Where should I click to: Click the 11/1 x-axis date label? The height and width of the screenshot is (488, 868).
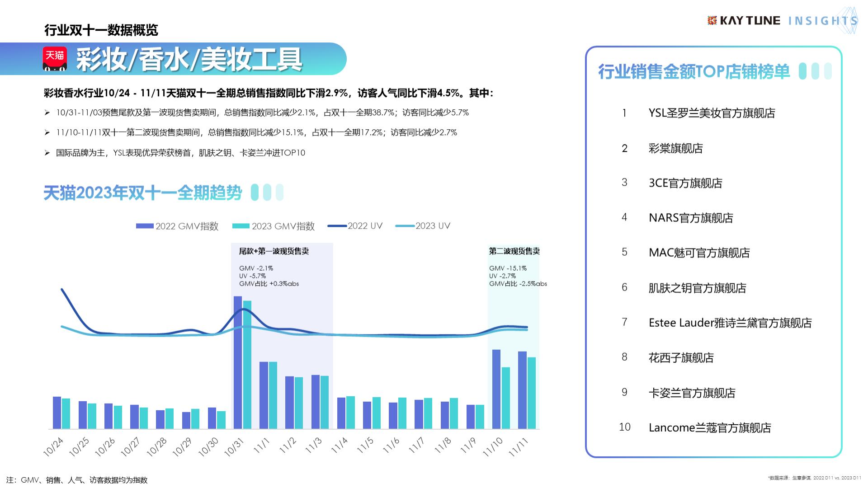[x=262, y=446]
